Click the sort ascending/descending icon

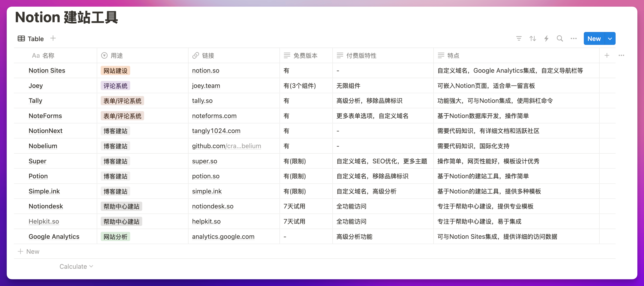[x=533, y=38]
